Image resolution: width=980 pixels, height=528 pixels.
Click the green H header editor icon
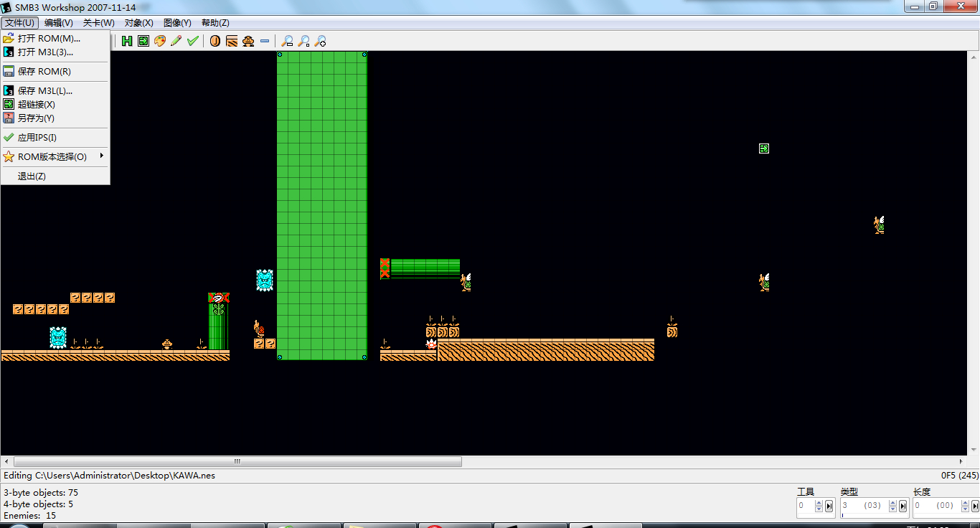(127, 41)
